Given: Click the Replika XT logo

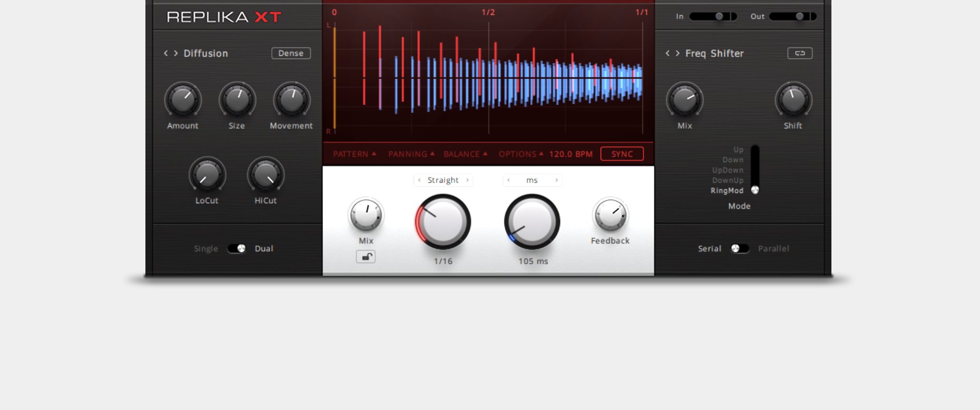Looking at the screenshot, I should pyautogui.click(x=224, y=17).
